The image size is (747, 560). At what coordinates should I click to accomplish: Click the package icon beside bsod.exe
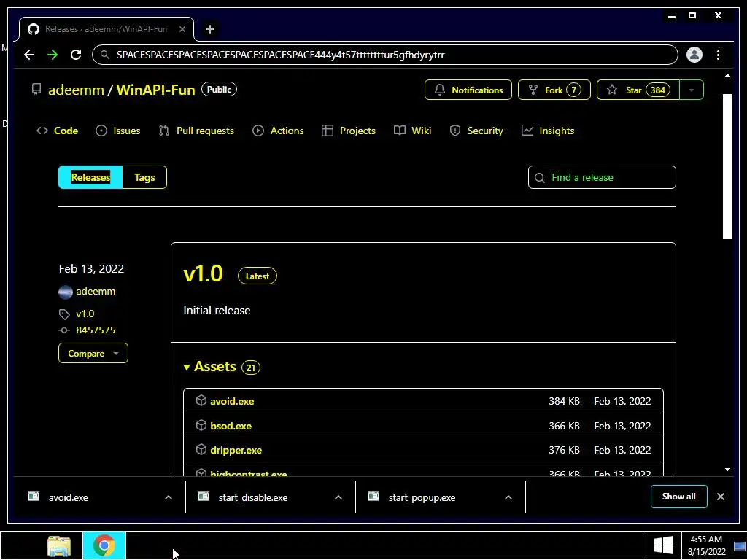(x=201, y=425)
